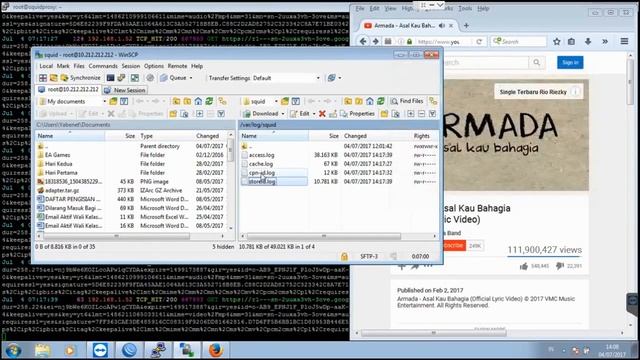640x360 pixels.
Task: Open Firefox hamburger menu
Action: 624,41
